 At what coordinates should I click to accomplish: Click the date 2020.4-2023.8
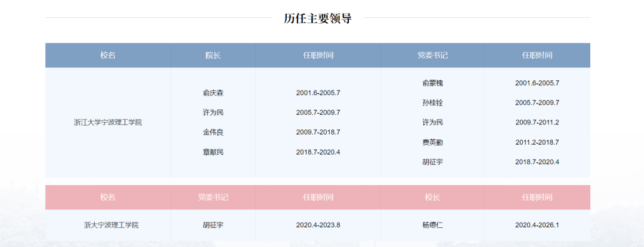tap(318, 225)
